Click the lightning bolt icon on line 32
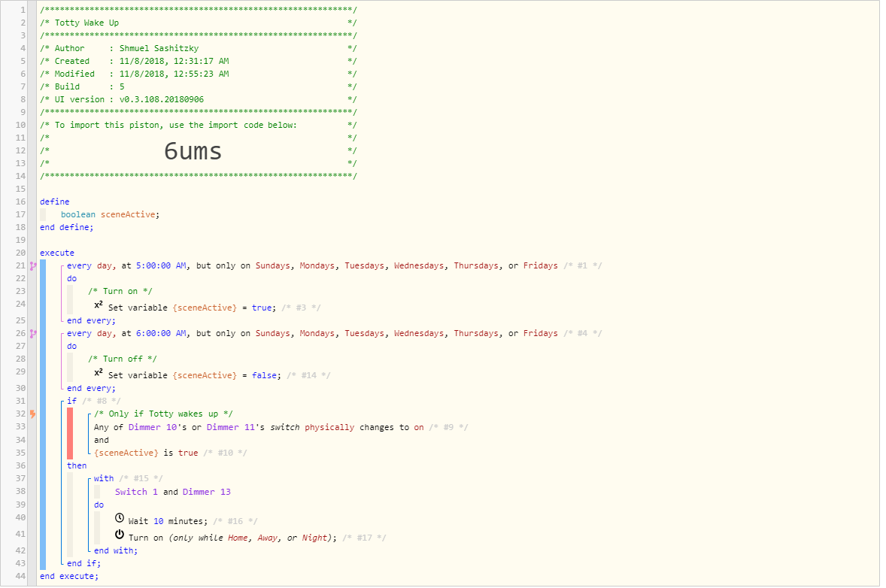886x588 pixels. tap(33, 414)
